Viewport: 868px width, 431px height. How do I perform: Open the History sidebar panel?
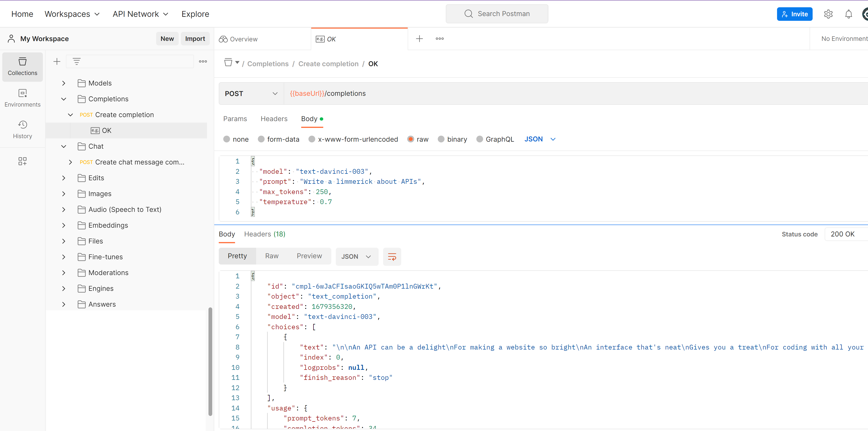(x=22, y=130)
